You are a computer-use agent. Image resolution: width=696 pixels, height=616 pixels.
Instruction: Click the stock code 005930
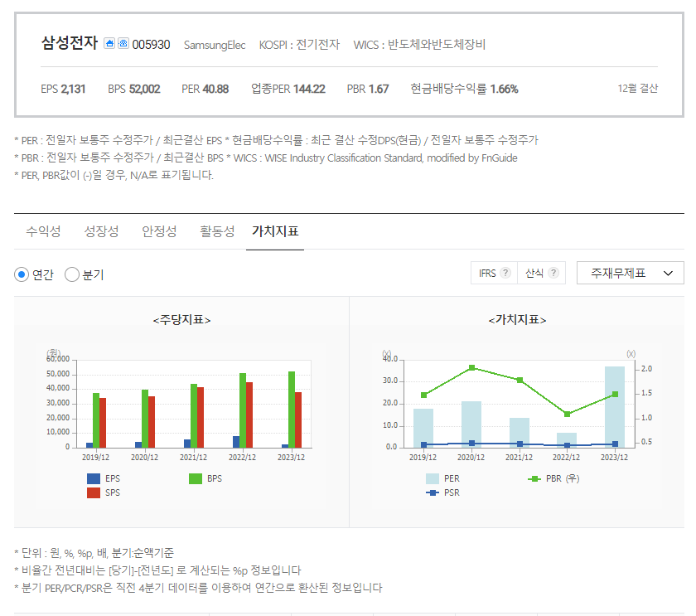coord(151,45)
